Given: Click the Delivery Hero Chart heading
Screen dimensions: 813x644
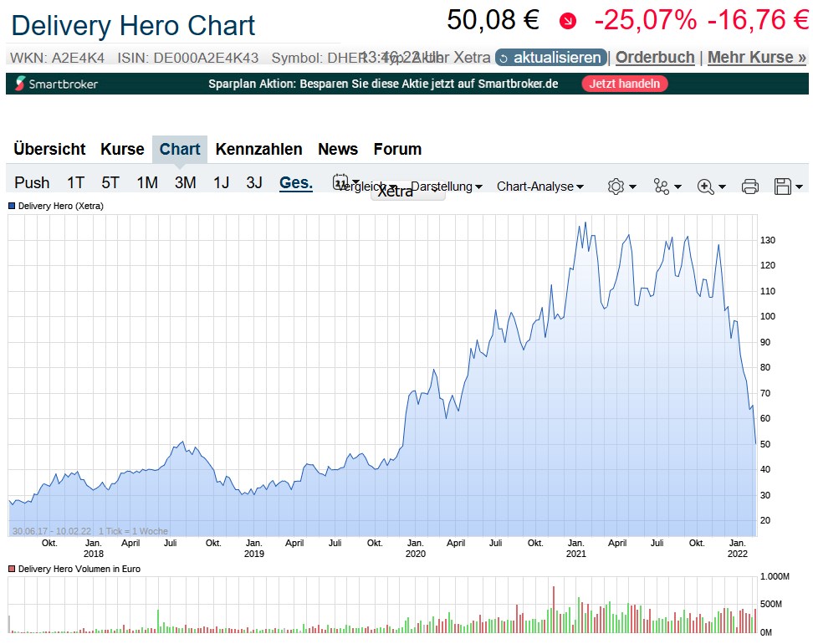Looking at the screenshot, I should click(x=133, y=25).
